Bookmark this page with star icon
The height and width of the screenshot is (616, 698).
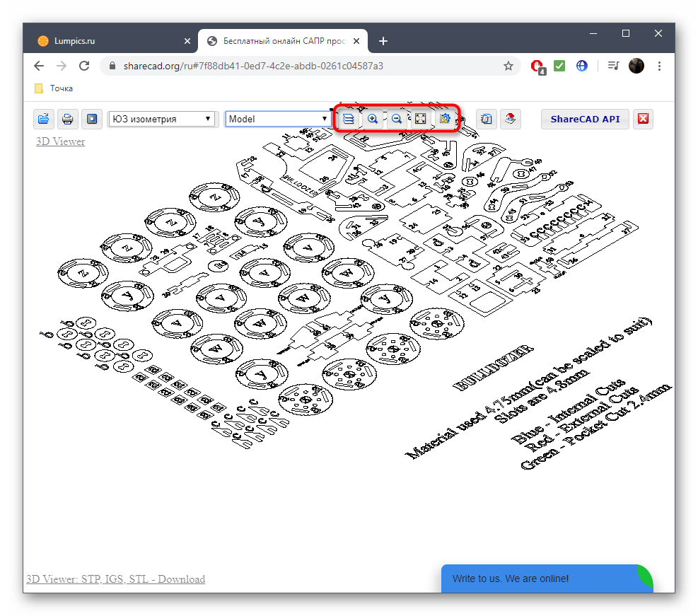click(508, 66)
